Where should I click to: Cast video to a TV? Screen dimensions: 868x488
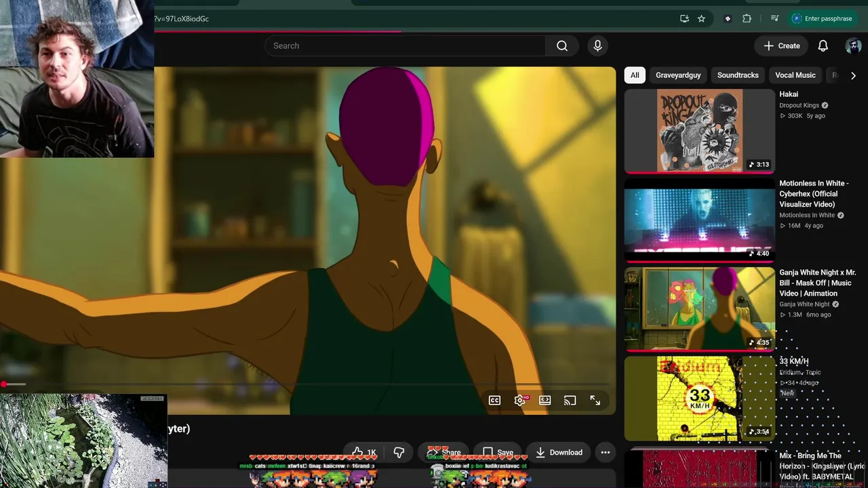pyautogui.click(x=570, y=401)
